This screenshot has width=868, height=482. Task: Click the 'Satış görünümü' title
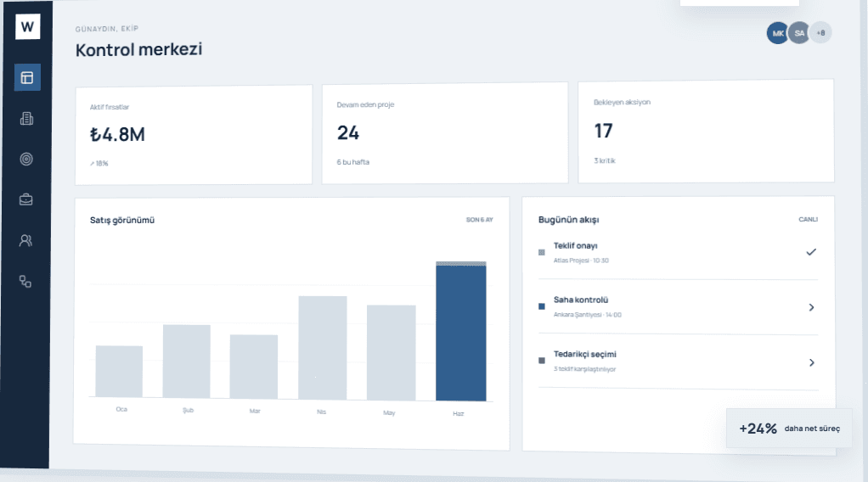tap(122, 221)
